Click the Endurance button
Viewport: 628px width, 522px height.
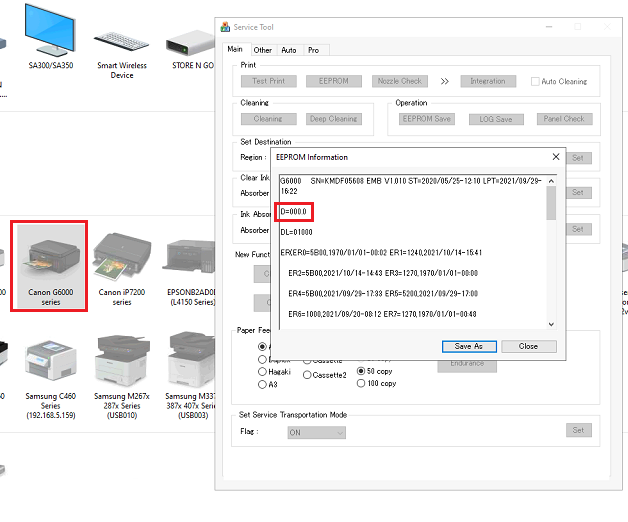(x=467, y=365)
